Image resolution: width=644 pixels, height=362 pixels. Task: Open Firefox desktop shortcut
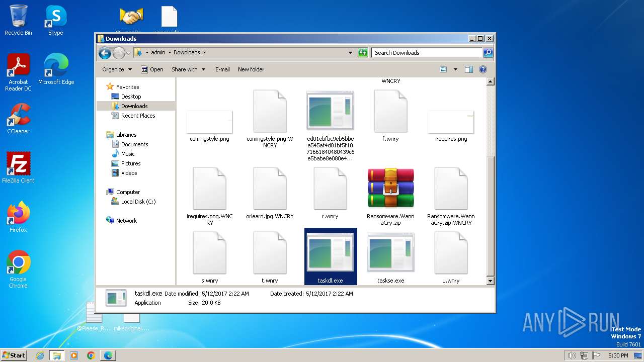[18, 217]
